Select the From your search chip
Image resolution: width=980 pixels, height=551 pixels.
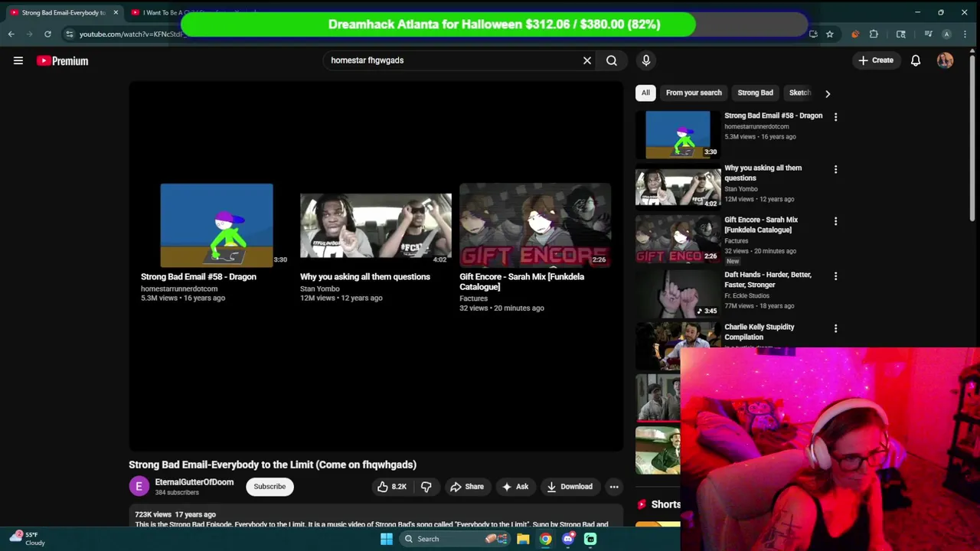[x=694, y=93]
